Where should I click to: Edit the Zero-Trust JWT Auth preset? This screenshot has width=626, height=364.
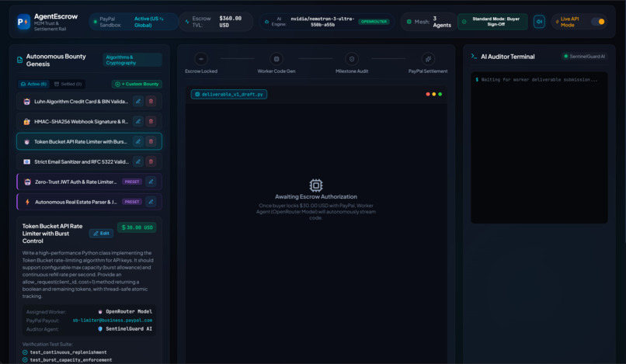(151, 182)
